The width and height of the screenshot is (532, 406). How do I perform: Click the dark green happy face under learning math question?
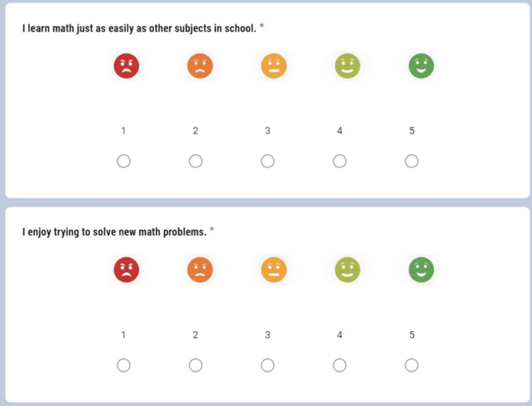tap(421, 66)
